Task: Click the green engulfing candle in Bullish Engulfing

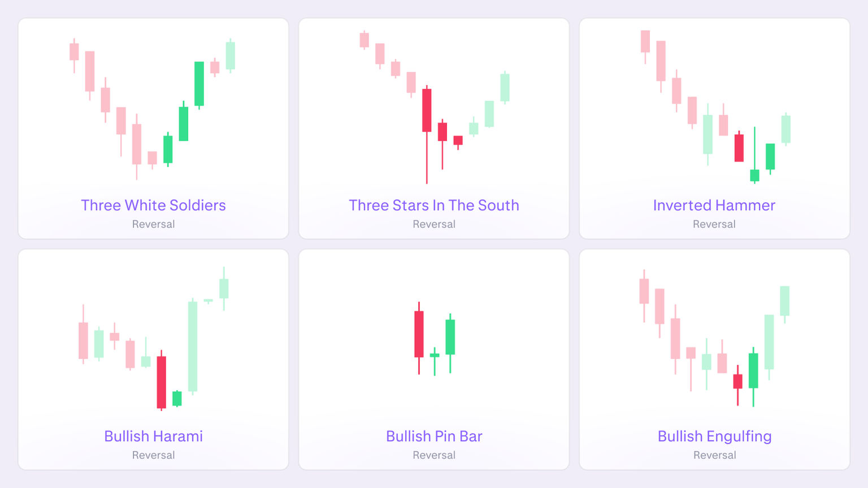Action: click(752, 370)
